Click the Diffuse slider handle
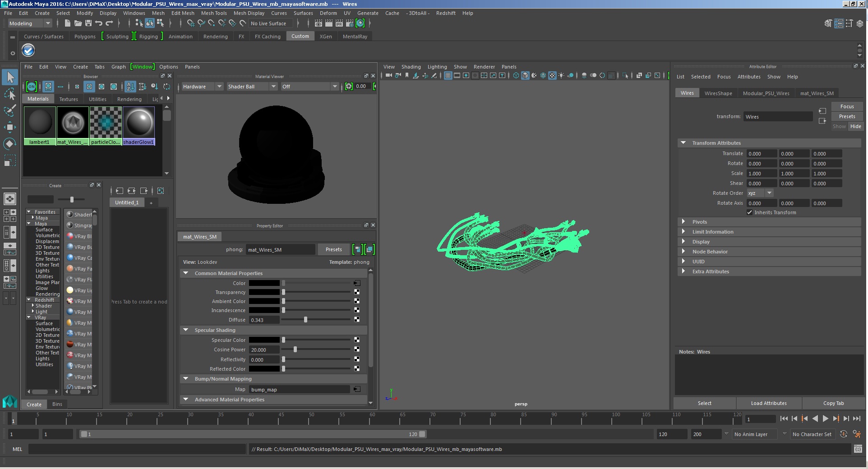 coord(305,320)
